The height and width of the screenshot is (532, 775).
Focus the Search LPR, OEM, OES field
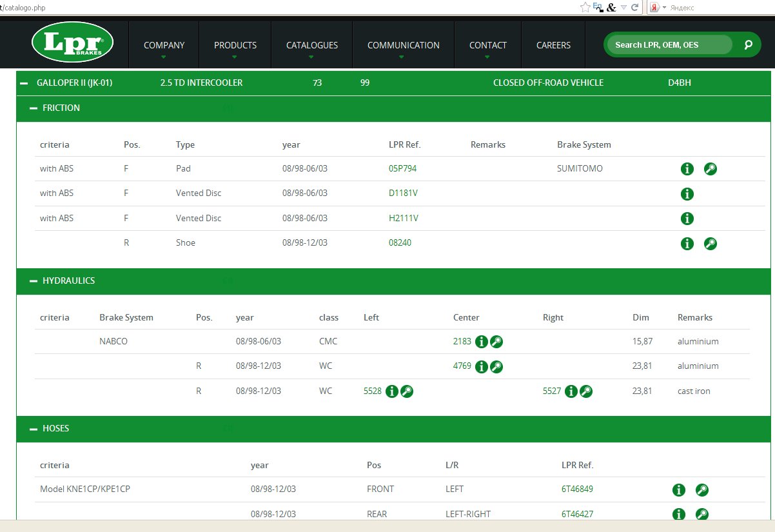(x=671, y=44)
